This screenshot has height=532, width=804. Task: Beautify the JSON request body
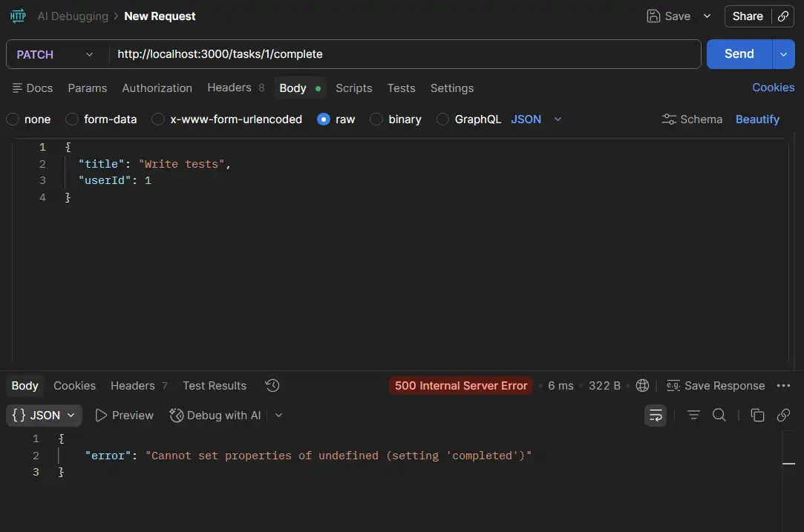click(x=757, y=119)
